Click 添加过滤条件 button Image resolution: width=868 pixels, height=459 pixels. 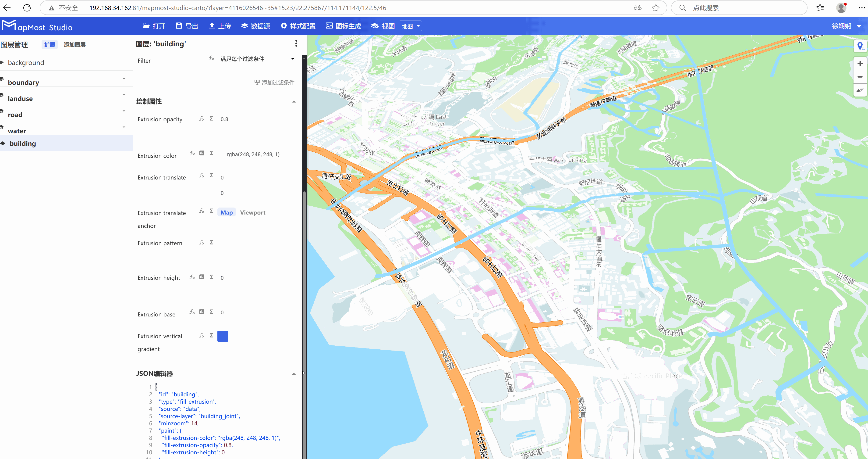pos(274,83)
